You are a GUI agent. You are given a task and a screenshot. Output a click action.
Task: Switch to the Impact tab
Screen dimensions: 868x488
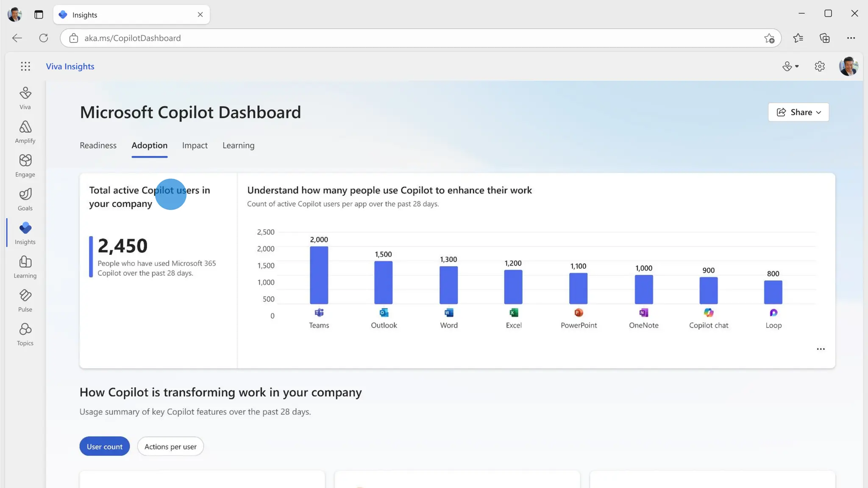tap(195, 145)
